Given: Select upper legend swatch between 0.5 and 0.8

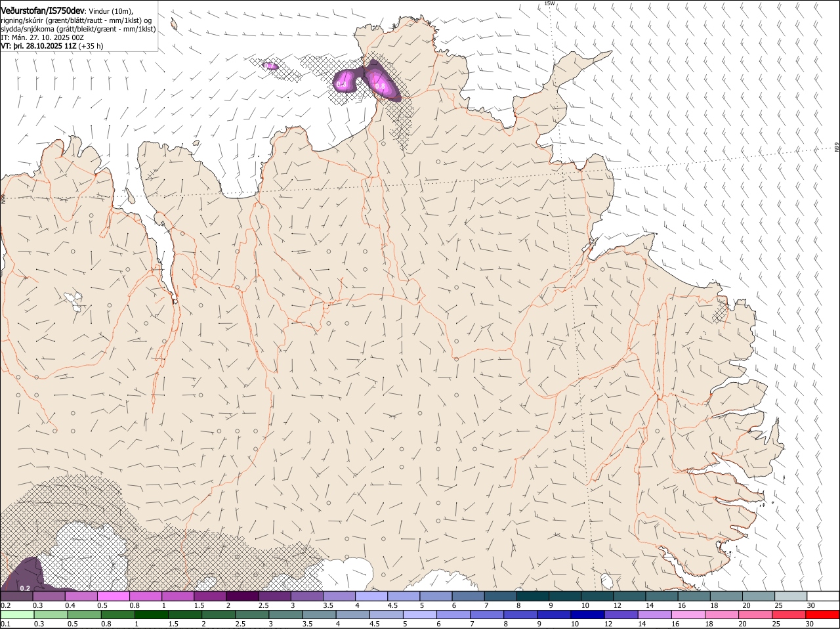Looking at the screenshot, I should coord(113,596).
